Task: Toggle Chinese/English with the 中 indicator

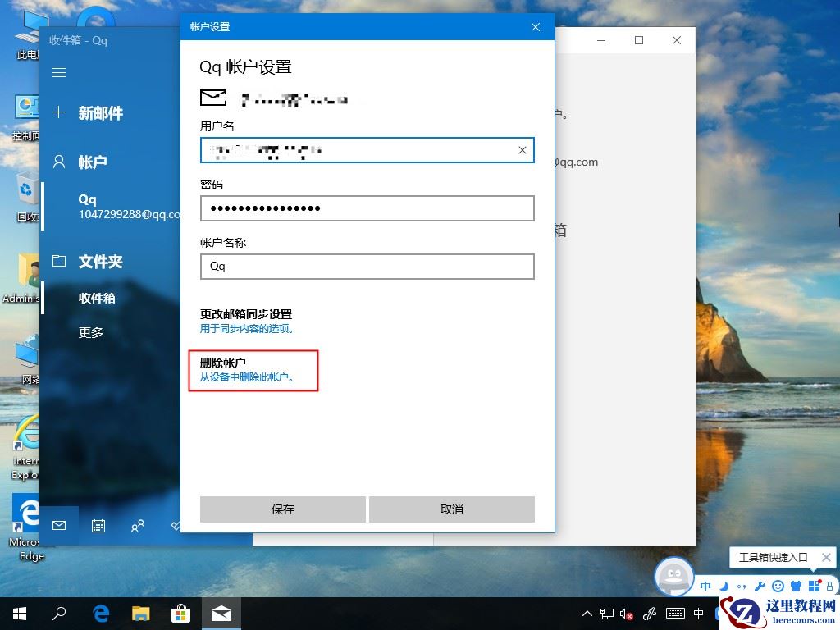Action: 705,586
